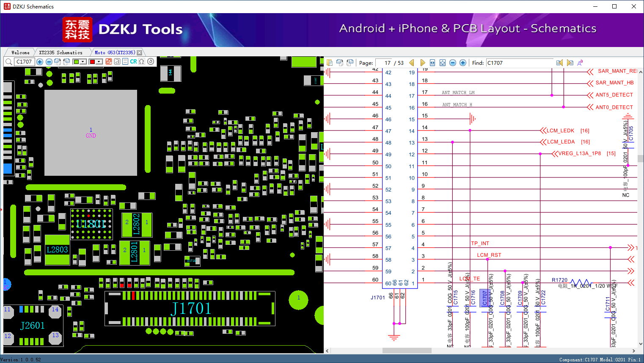644x363 pixels.
Task: Click the SAR_MANT_HB net label
Action: (x=614, y=83)
